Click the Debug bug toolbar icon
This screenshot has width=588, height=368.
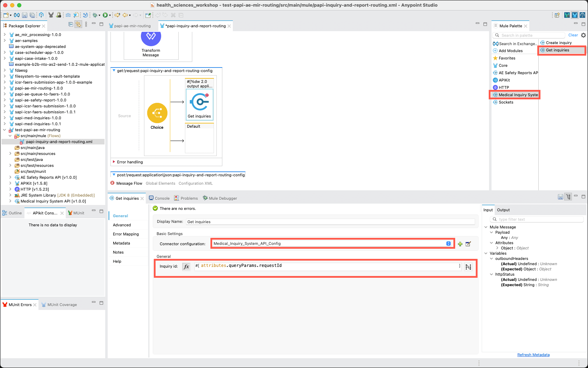(x=95, y=15)
